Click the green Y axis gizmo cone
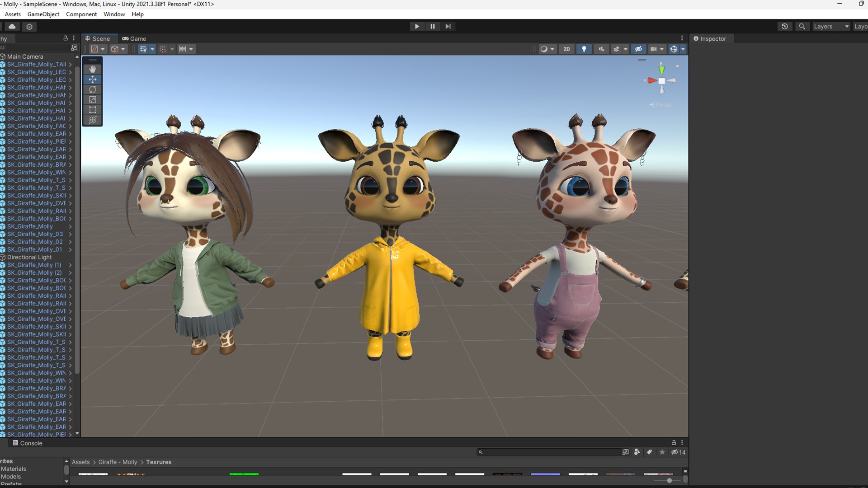This screenshot has width=868, height=488. (x=661, y=70)
